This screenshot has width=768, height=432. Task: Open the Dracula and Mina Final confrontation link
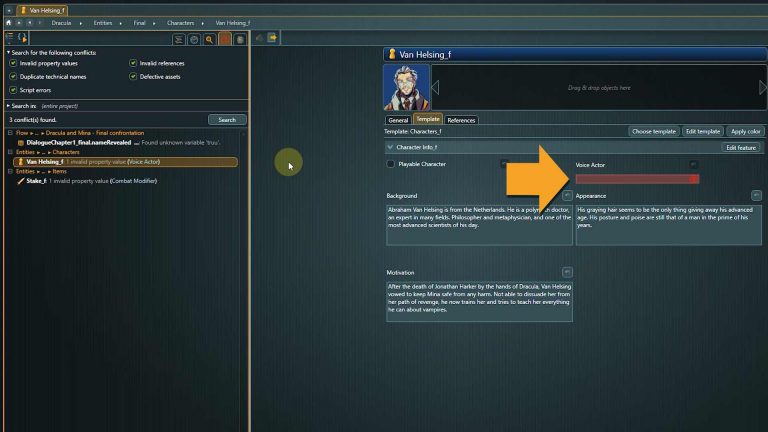pyautogui.click(x=95, y=133)
